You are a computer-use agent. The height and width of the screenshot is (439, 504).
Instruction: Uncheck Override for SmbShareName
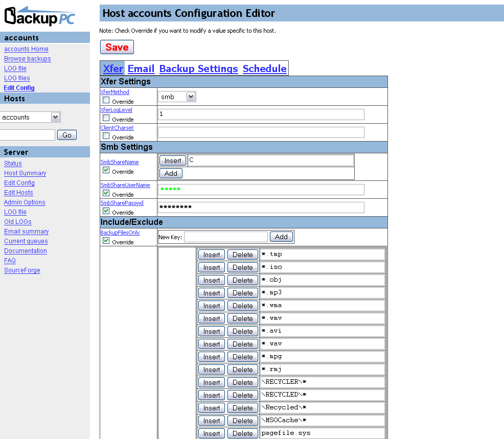[106, 170]
